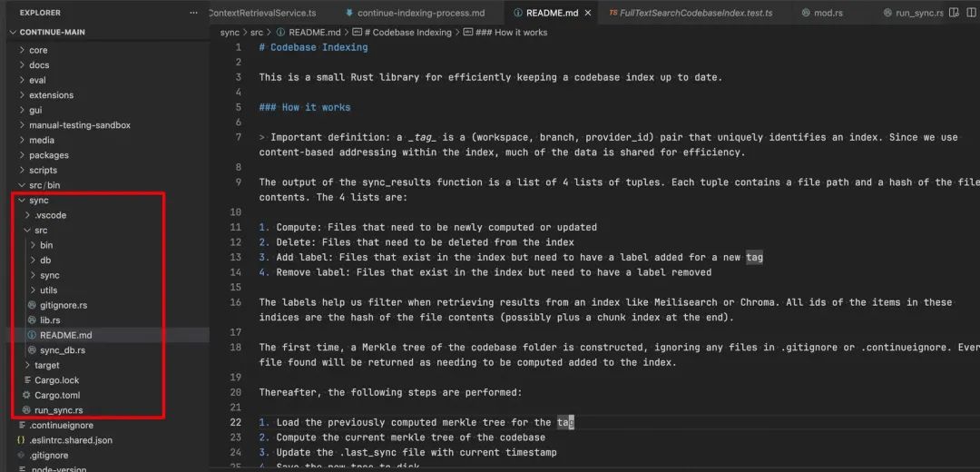Click the git icon beside .gitignore
The height and width of the screenshot is (472, 980).
point(22,455)
